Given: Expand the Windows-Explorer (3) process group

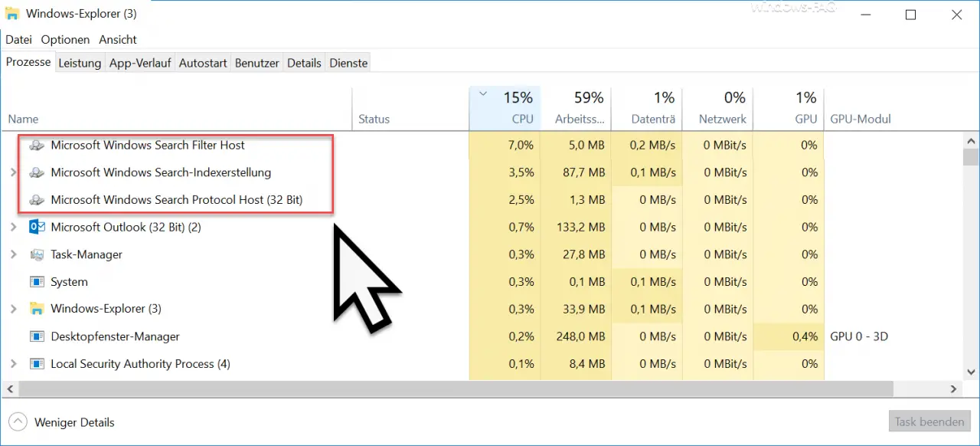Looking at the screenshot, I should click(x=13, y=309).
